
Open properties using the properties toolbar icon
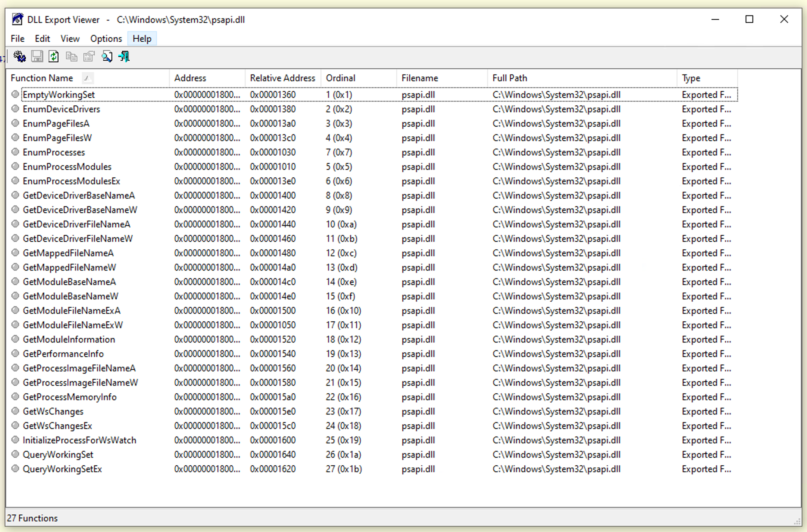tap(88, 56)
